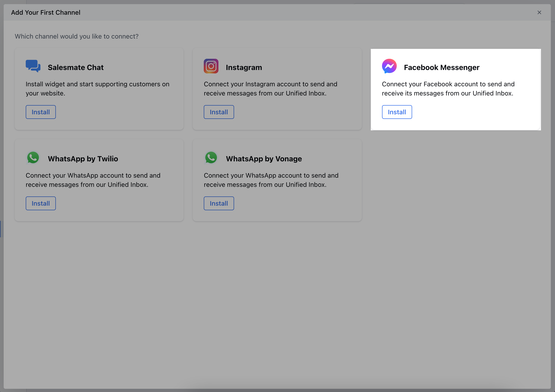The width and height of the screenshot is (555, 392).
Task: Close the Add Your First Channel dialog
Action: tap(539, 12)
